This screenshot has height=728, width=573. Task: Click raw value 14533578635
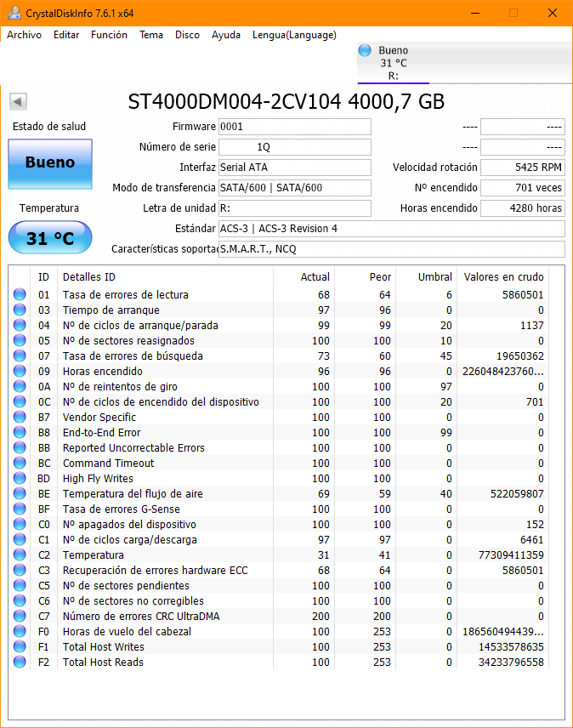click(x=511, y=646)
